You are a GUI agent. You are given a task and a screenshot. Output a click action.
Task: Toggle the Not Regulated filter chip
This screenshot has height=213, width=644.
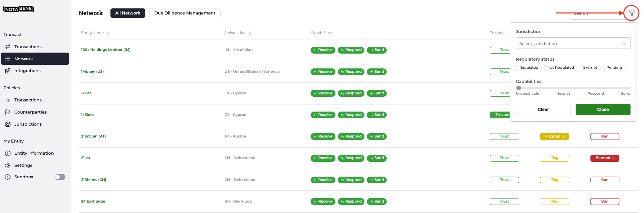tap(560, 68)
